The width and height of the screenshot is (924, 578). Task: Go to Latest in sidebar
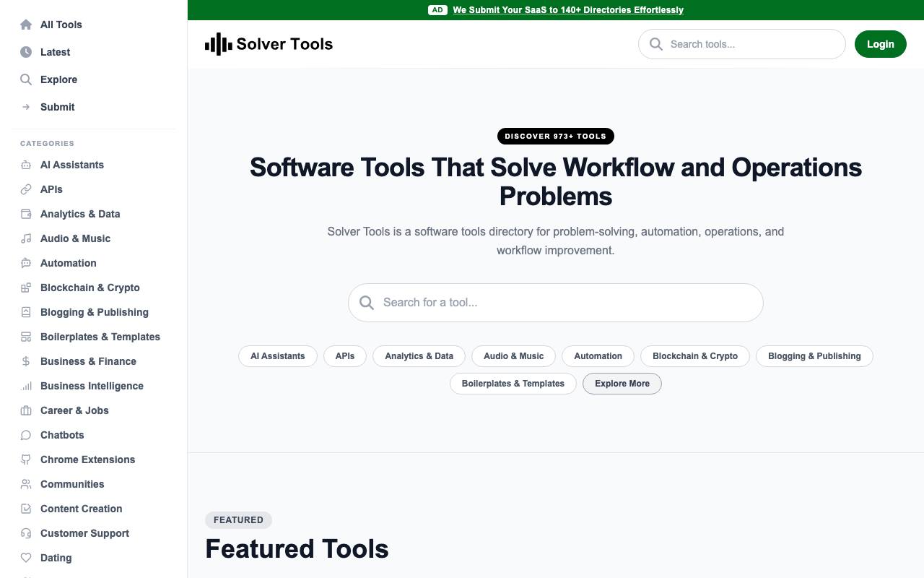pyautogui.click(x=94, y=52)
